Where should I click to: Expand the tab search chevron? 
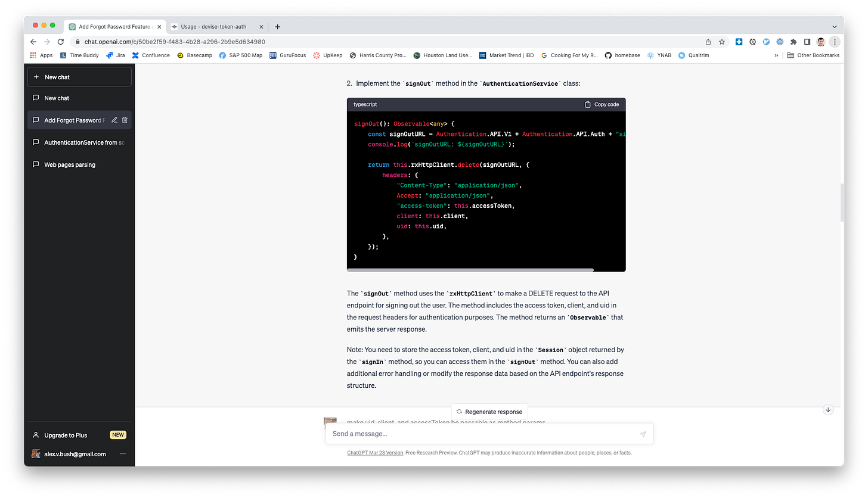pos(834,26)
